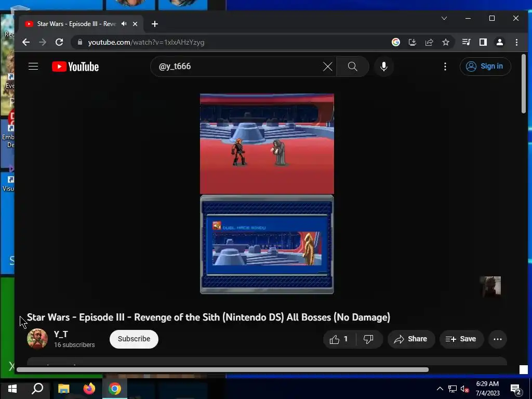Open Chrome side panel
The width and height of the screenshot is (532, 399).
pos(483,42)
